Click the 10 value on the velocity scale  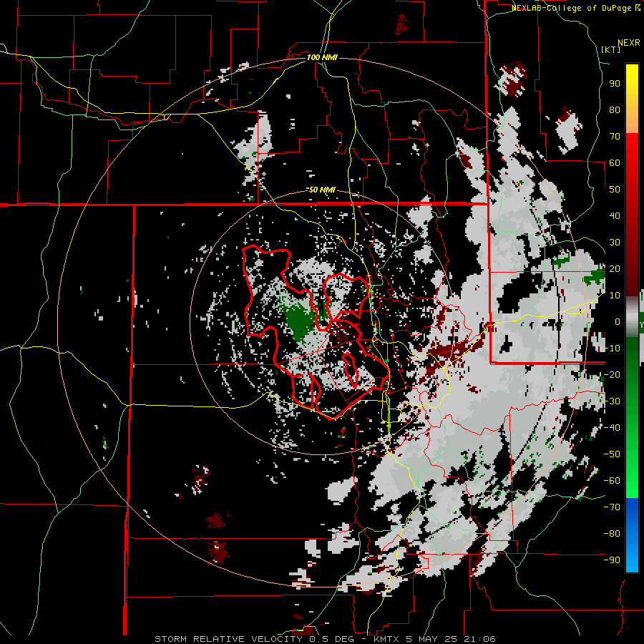pos(615,296)
